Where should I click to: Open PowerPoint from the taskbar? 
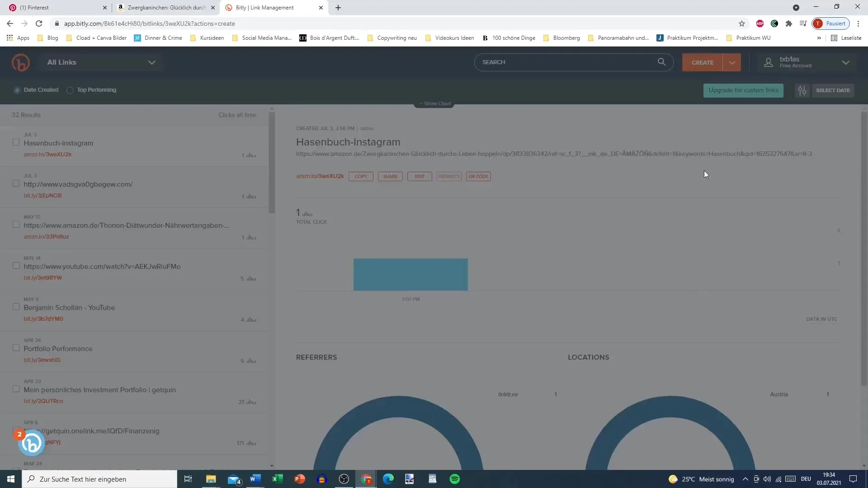pos(300,479)
